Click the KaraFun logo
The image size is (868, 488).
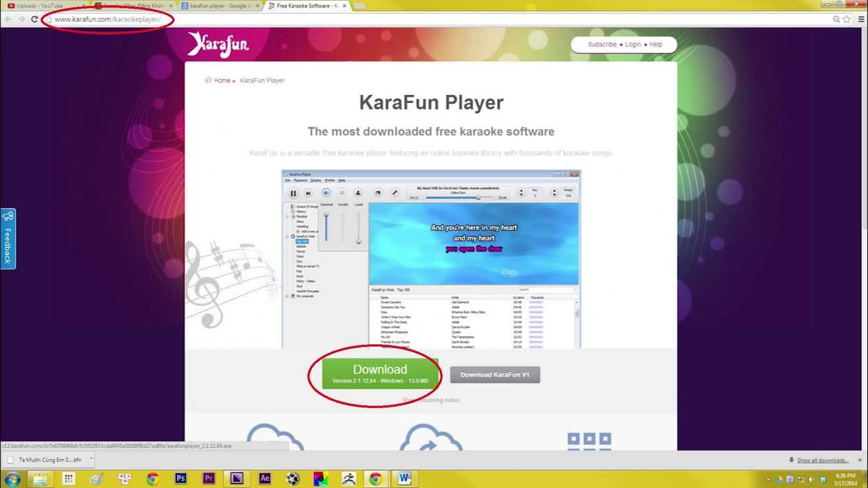point(218,44)
